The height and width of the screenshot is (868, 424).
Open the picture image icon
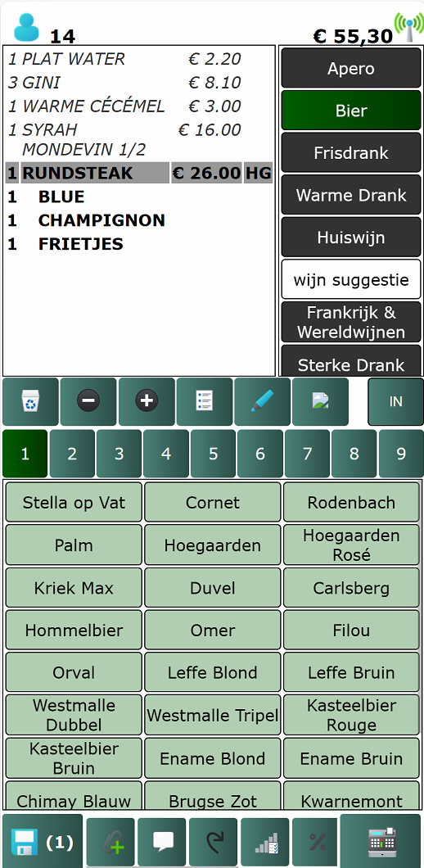point(321,401)
